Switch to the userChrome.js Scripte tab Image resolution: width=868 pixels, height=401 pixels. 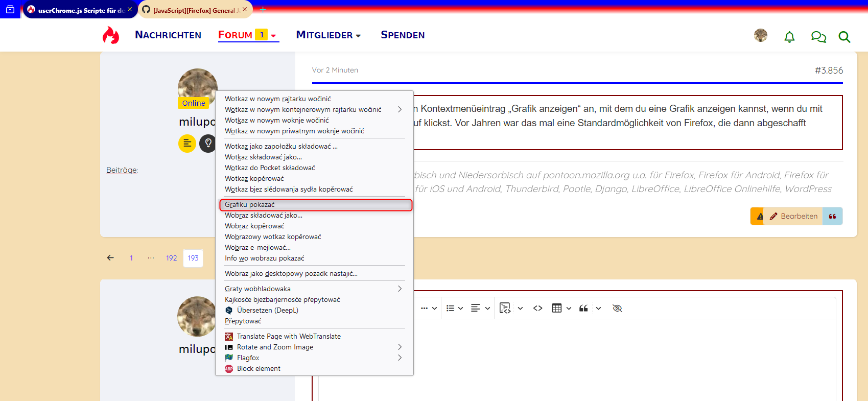pyautogui.click(x=80, y=10)
